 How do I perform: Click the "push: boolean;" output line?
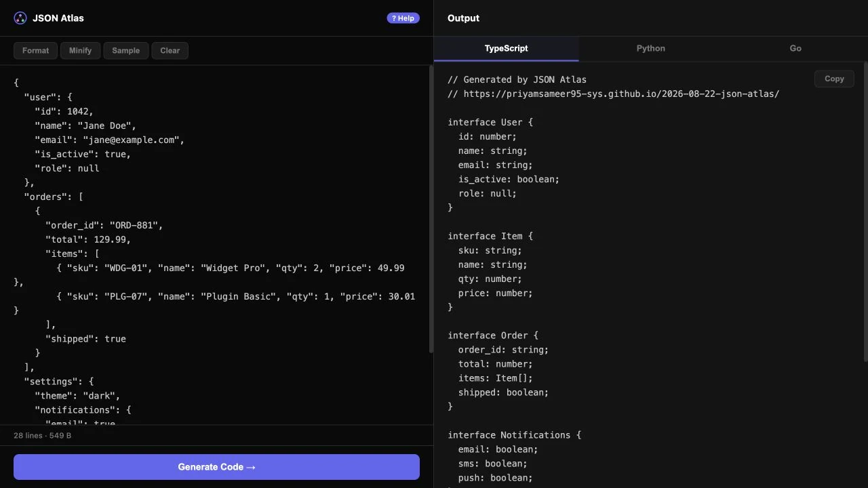(x=496, y=478)
